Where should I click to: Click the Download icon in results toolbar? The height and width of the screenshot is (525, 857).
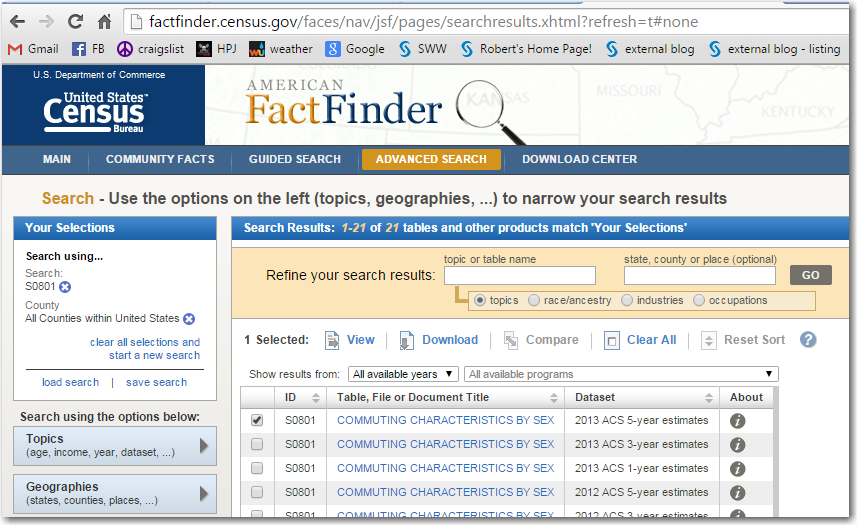click(407, 340)
